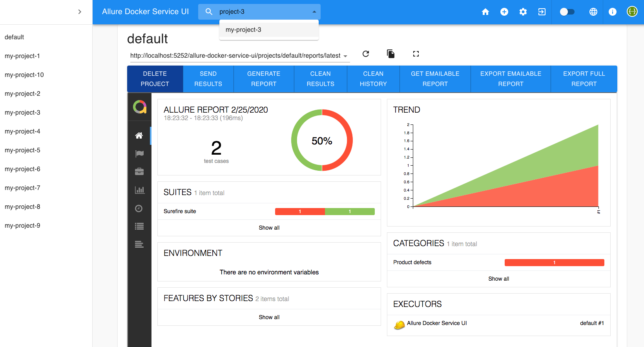Open my-project-4 in sidebar
644x347 pixels.
46,131
